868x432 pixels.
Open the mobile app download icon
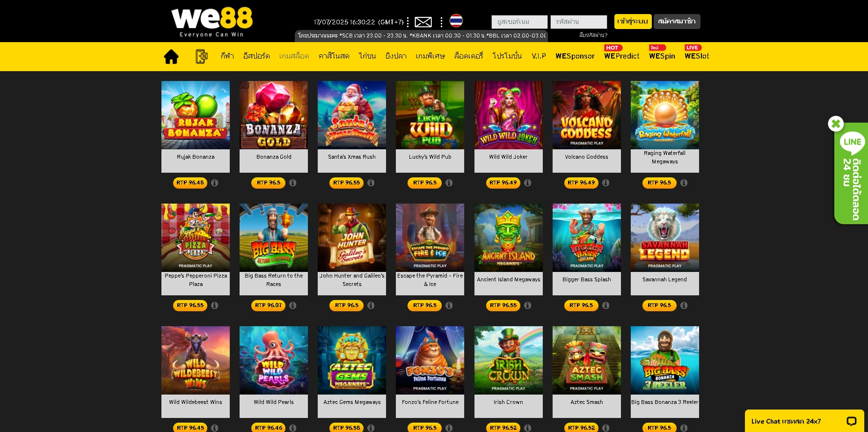pyautogui.click(x=202, y=56)
